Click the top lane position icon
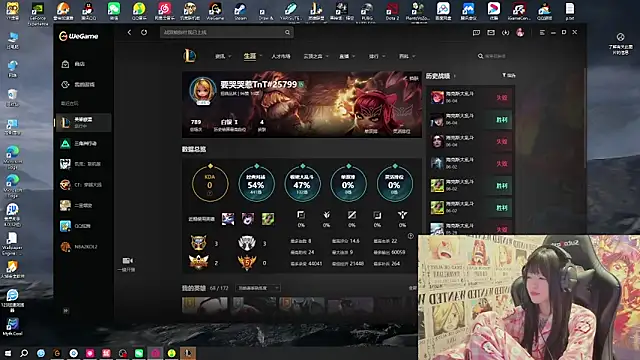 [x=301, y=215]
